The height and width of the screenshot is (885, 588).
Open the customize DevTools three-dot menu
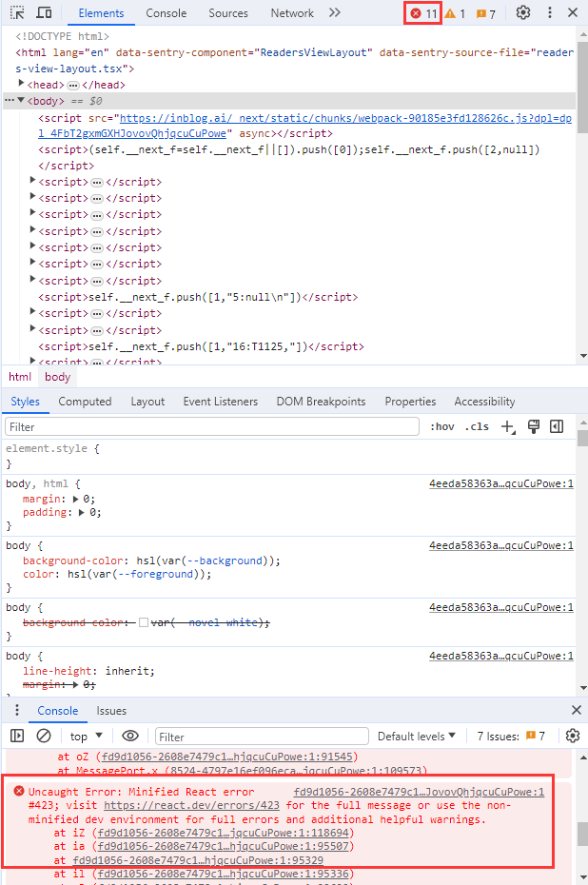550,12
